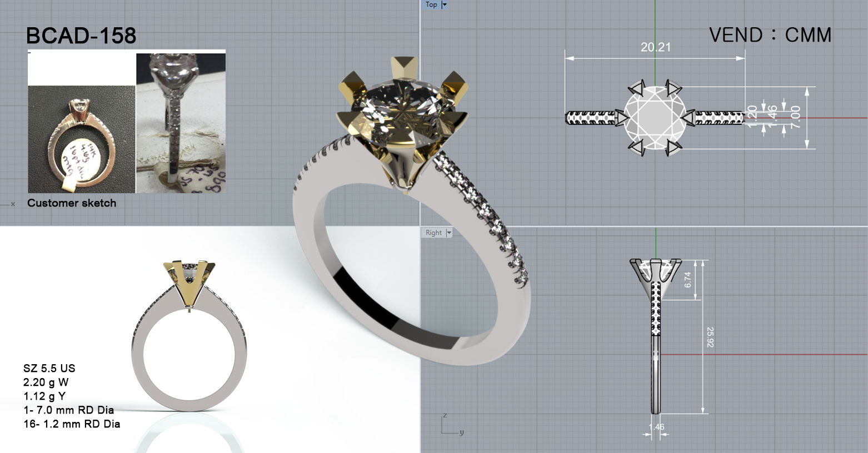The height and width of the screenshot is (453, 868).
Task: Click the z-y axis indicator in Right viewport
Action: [x=452, y=425]
